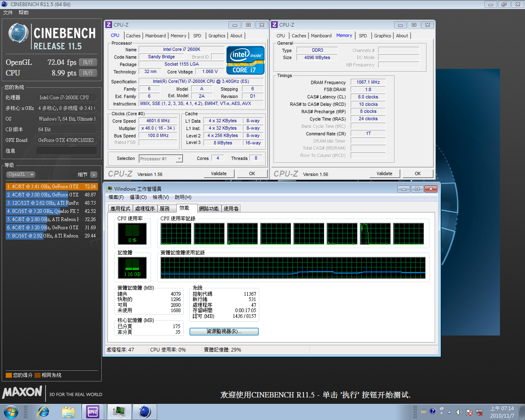
Task: Switch to 應用程式 tab
Action: pyautogui.click(x=120, y=209)
